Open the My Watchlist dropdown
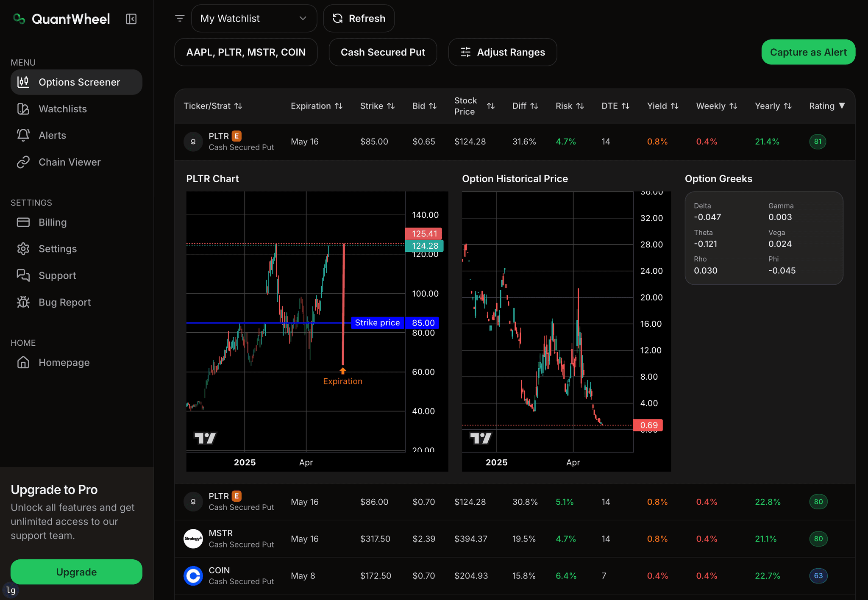The image size is (868, 600). (254, 18)
